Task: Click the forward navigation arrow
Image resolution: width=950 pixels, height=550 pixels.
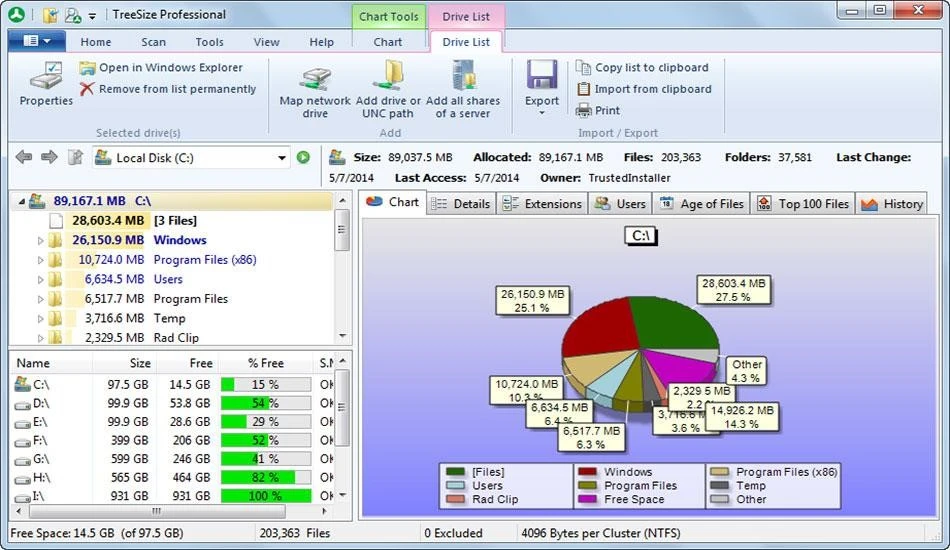Action: click(x=49, y=157)
